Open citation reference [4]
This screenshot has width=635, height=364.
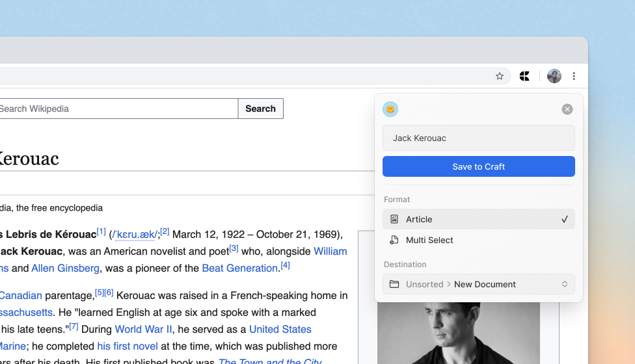click(x=285, y=265)
